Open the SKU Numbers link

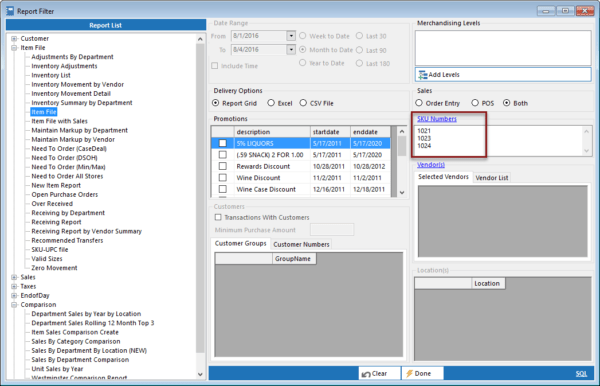tap(437, 119)
